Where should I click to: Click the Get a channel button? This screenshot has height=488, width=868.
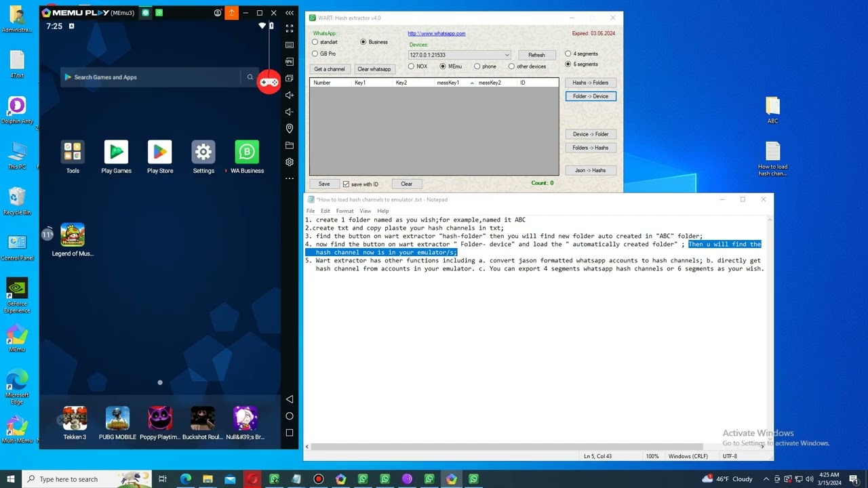point(330,69)
